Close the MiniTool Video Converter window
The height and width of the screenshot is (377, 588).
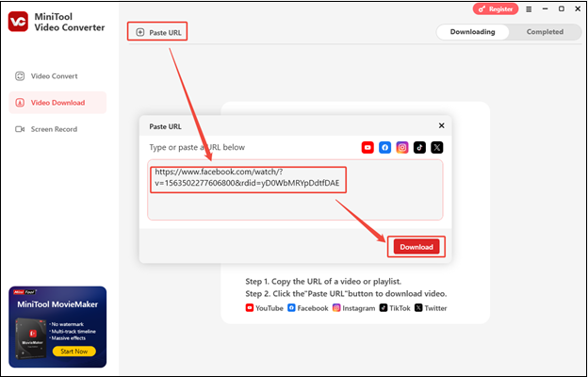click(x=578, y=9)
